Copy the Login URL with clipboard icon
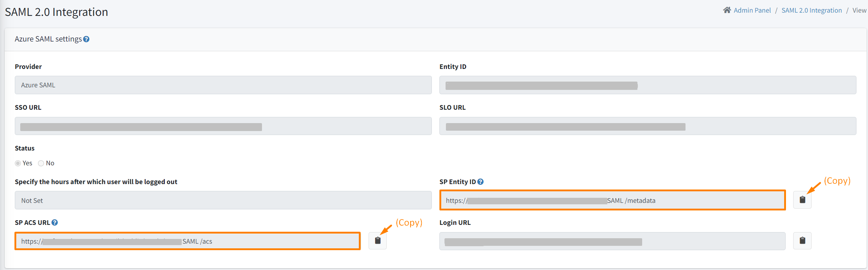868x270 pixels. pyautogui.click(x=802, y=241)
